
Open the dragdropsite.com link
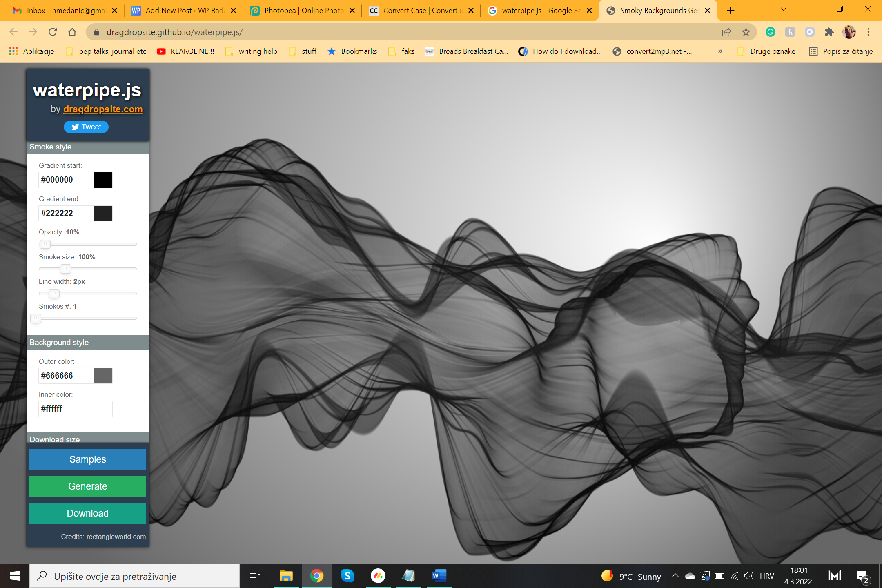[x=103, y=109]
